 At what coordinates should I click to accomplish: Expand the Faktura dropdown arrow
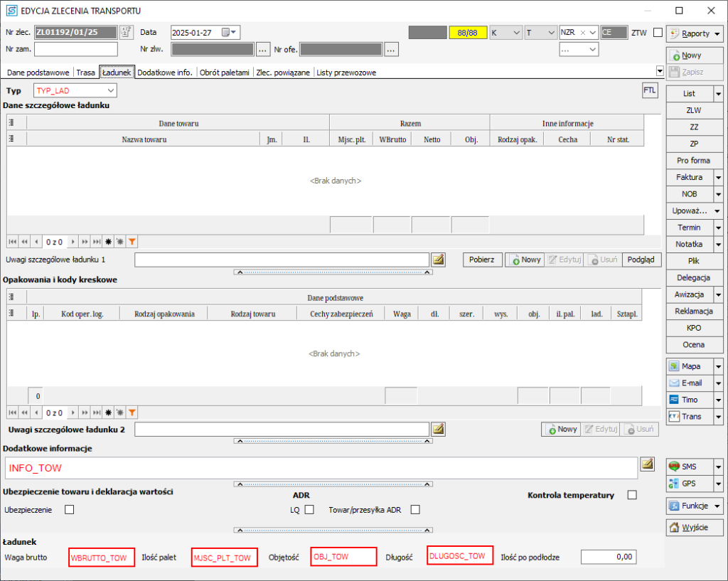tap(718, 177)
